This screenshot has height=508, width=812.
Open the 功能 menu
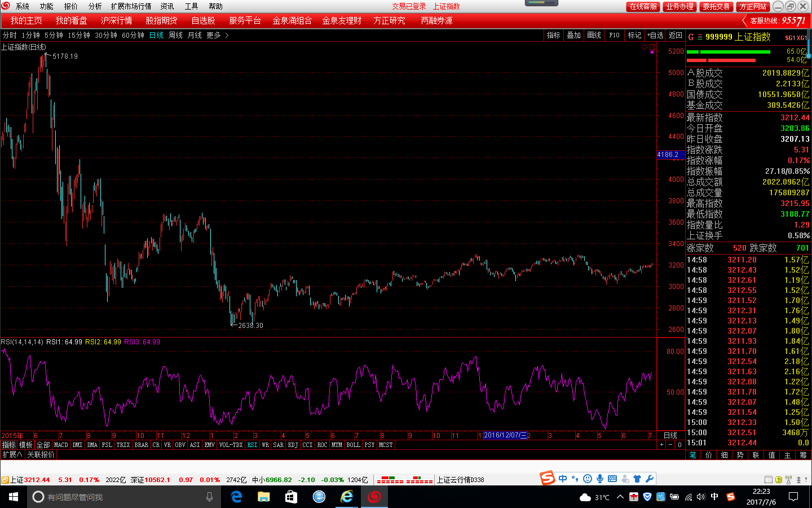click(x=47, y=6)
